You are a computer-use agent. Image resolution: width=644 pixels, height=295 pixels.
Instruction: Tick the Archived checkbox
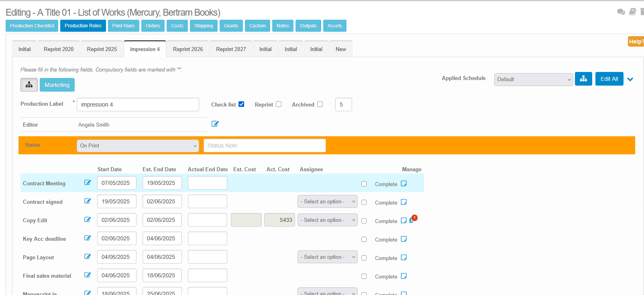(x=320, y=104)
